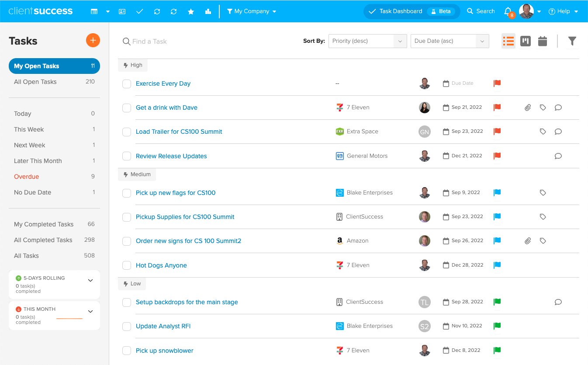Check off Get a drink with Dave
Screen dimensions: 588x365
[127, 108]
